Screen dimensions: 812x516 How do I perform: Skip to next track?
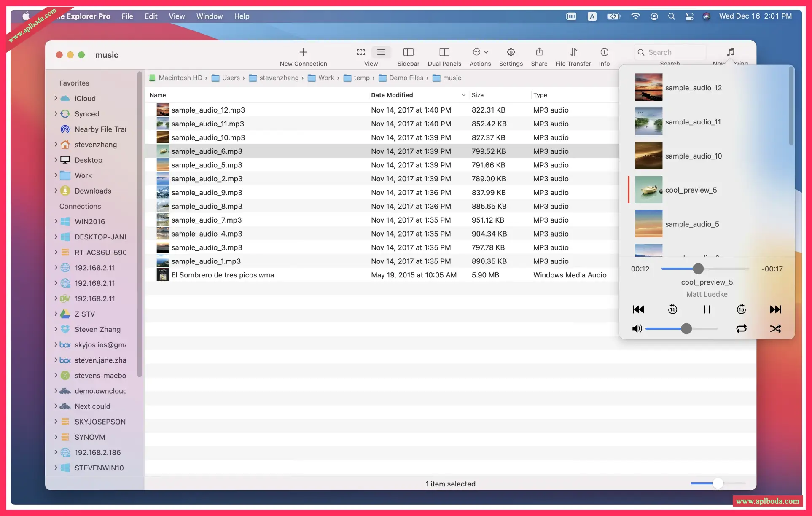775,309
